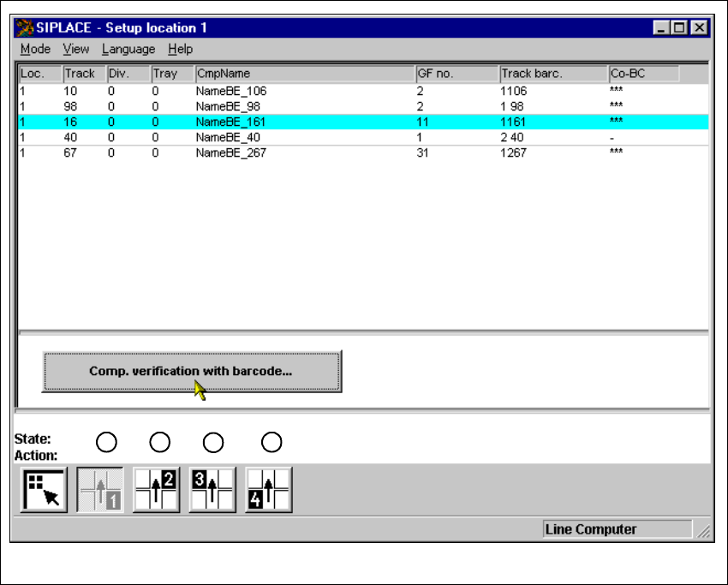Select the NameBE_267 row
Screen dimensions: 728x585
231,152
